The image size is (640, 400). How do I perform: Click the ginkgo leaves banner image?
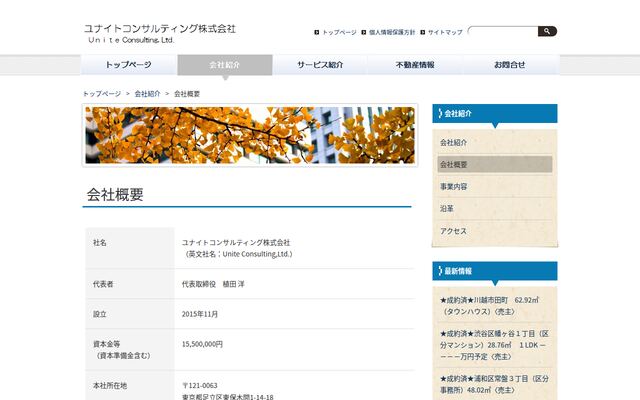[x=250, y=136]
